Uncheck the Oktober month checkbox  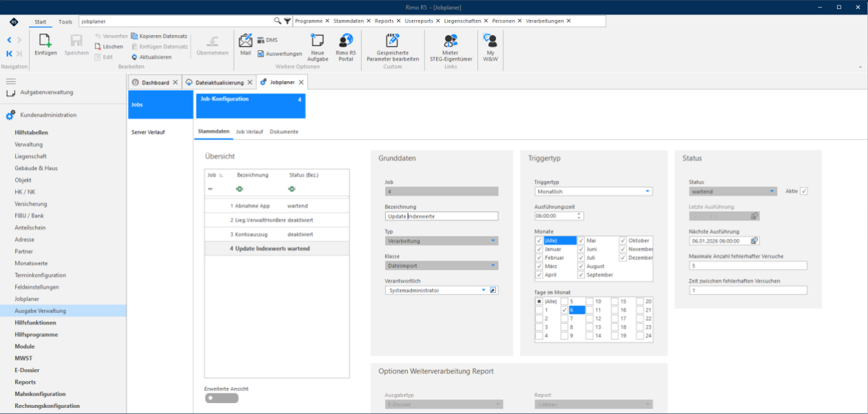[623, 241]
